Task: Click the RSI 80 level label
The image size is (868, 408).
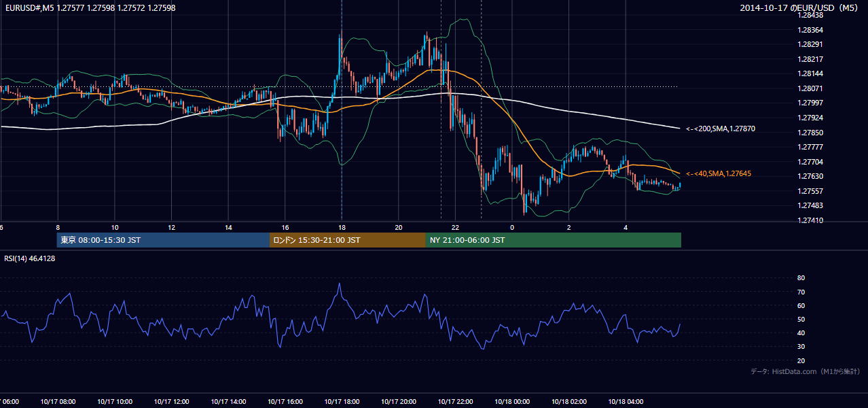Action: click(801, 278)
